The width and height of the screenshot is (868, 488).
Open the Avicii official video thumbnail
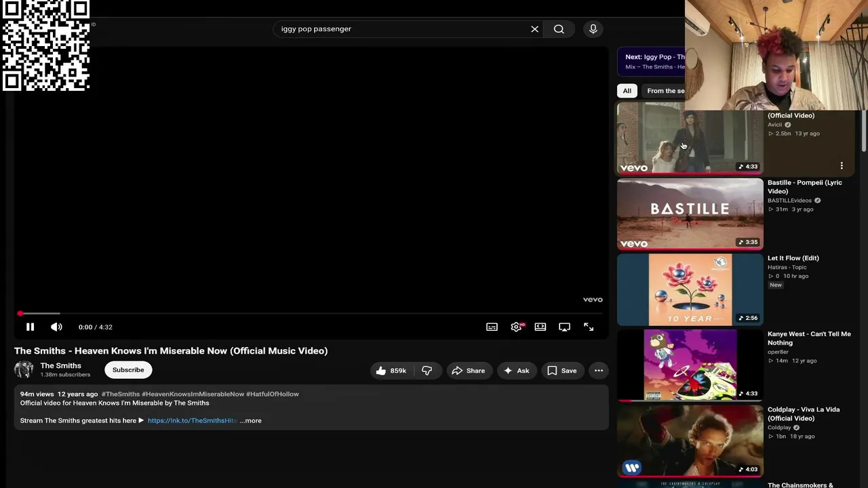coord(690,138)
